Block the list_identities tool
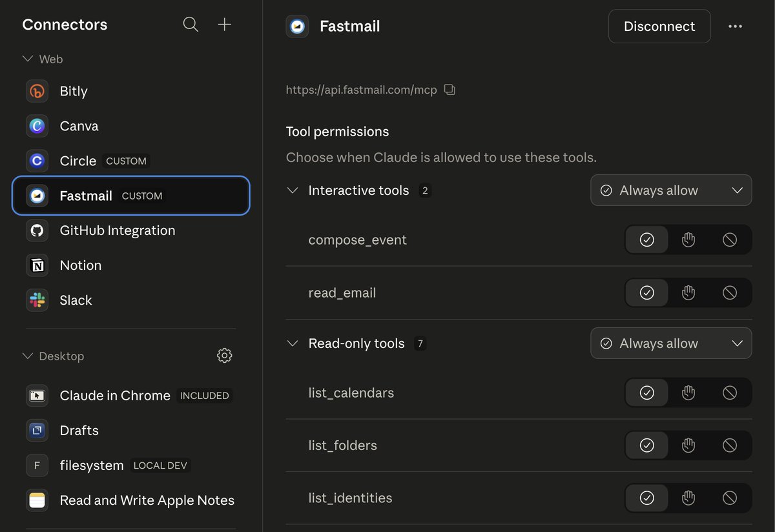Image resolution: width=775 pixels, height=532 pixels. pyautogui.click(x=730, y=498)
